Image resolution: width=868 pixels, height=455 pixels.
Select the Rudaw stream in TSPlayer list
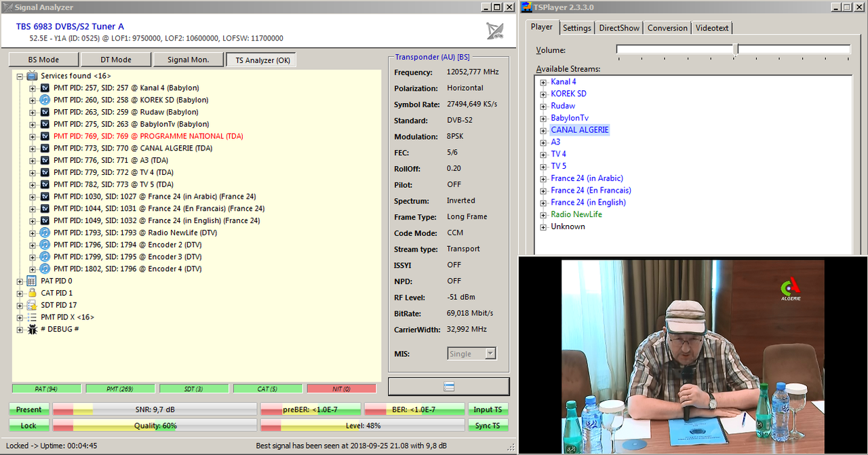coord(563,106)
